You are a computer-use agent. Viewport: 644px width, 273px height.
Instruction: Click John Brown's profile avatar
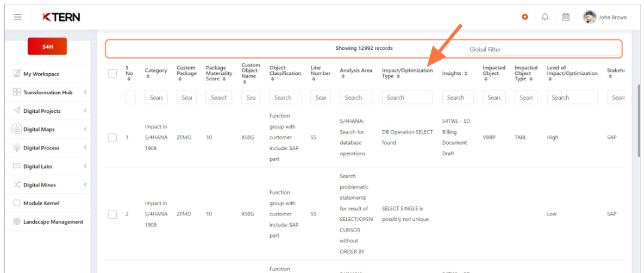click(x=589, y=17)
